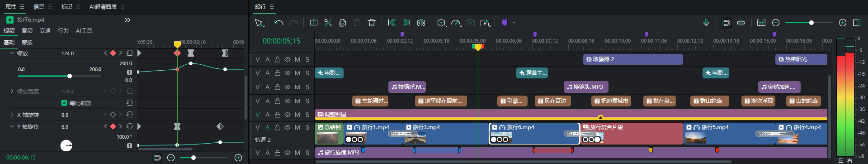
Task: Open the AI工具 tab
Action: tap(84, 31)
